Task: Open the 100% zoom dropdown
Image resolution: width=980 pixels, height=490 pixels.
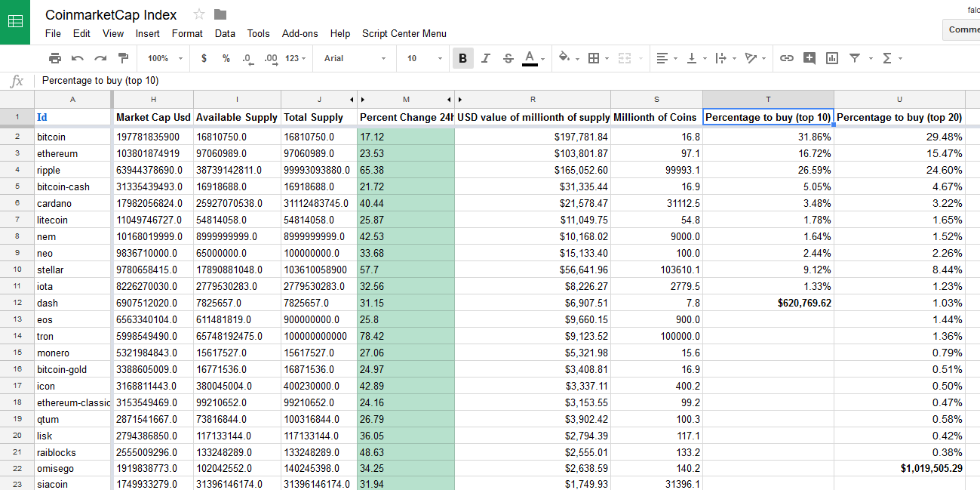Action: (x=164, y=58)
